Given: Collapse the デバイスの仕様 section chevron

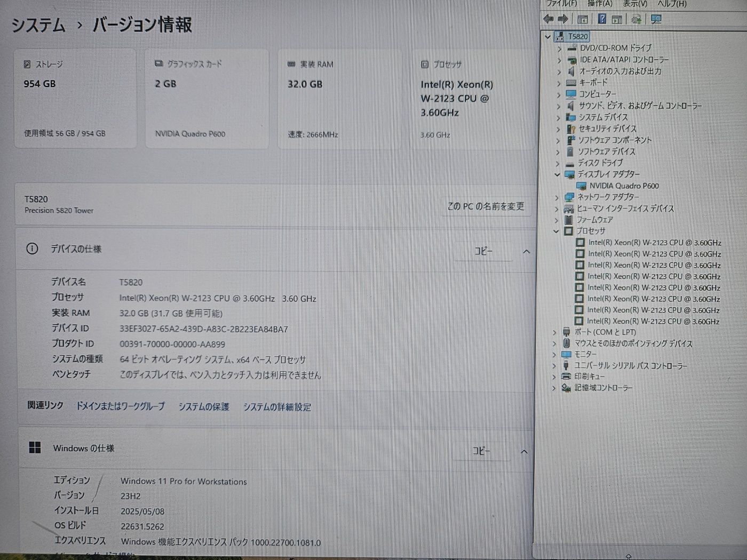Looking at the screenshot, I should 526,252.
